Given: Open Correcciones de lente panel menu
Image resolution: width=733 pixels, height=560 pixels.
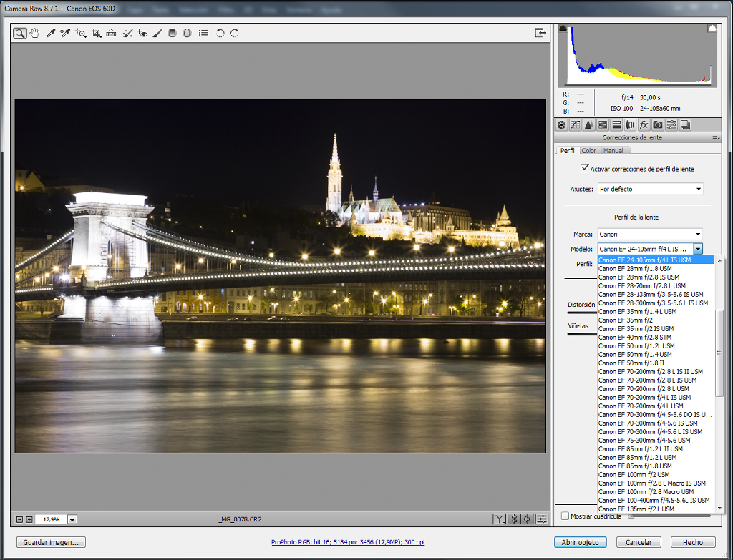Looking at the screenshot, I should click(x=715, y=138).
